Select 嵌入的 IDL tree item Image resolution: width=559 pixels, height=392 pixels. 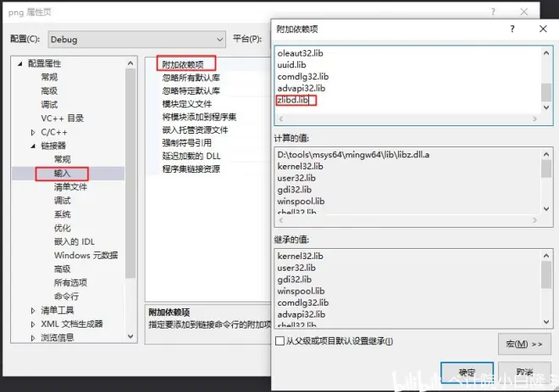tap(75, 241)
